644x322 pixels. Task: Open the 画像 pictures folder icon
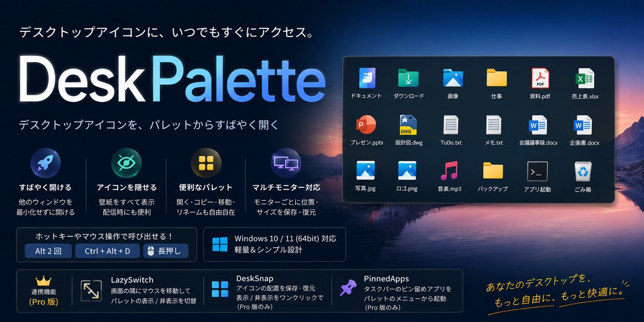coord(453,78)
